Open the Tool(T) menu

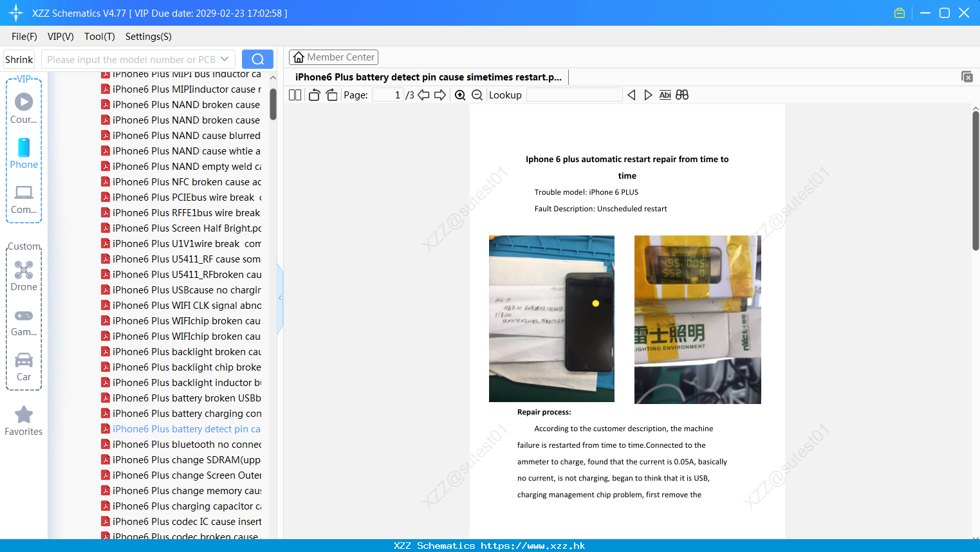[100, 37]
